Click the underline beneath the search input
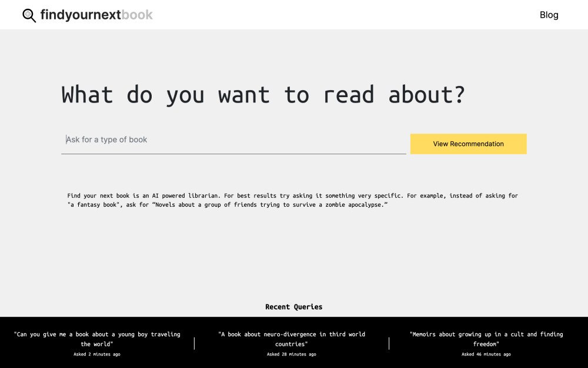The image size is (588, 368). tap(233, 154)
